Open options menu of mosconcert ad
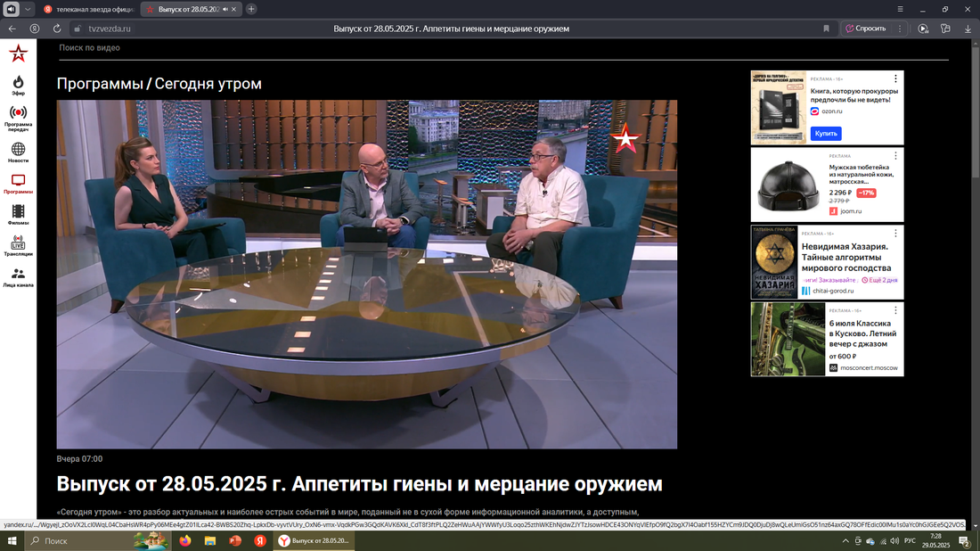The image size is (980, 551). point(895,310)
